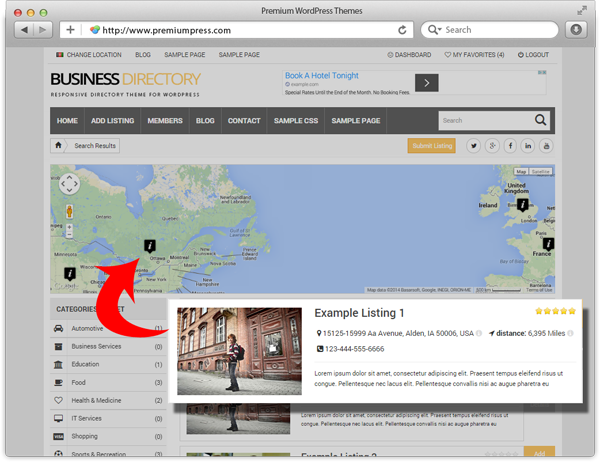Open Members in the navigation menu
600x462 pixels.
[165, 121]
